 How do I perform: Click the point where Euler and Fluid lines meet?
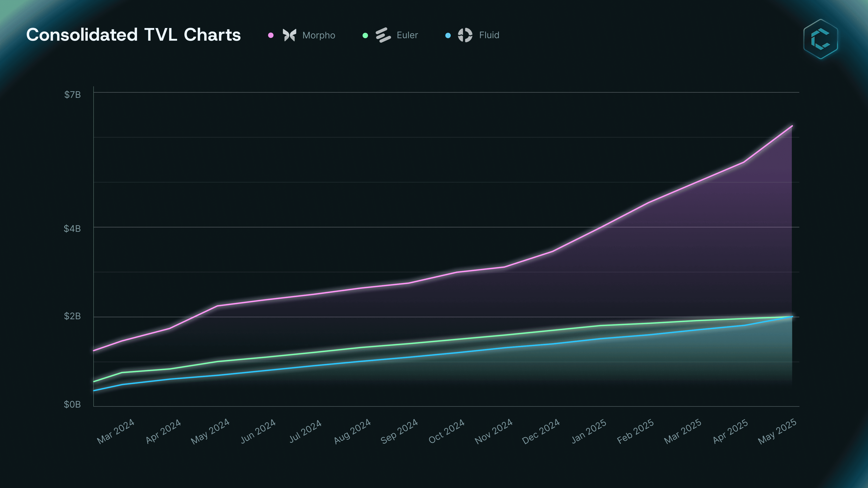click(x=792, y=317)
